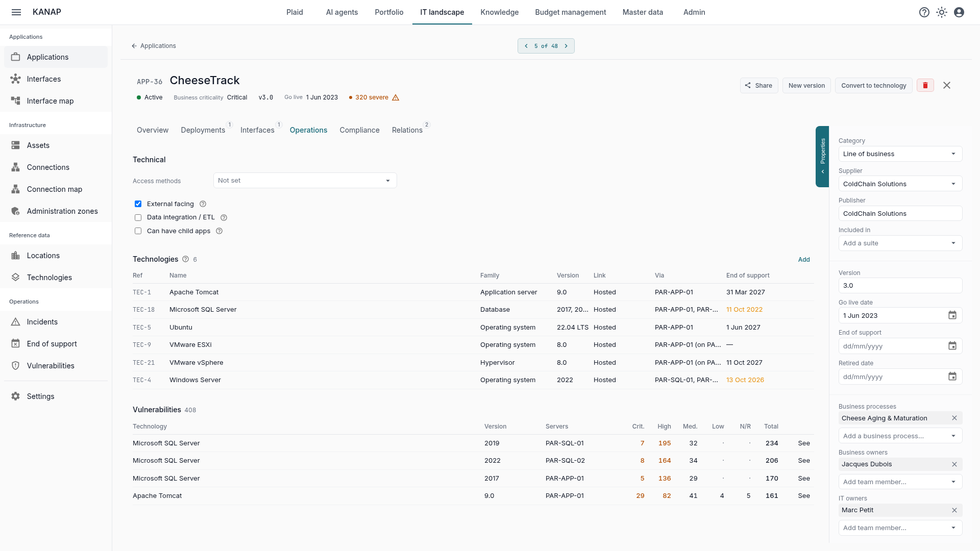
Task: Open the hamburger main menu
Action: click(x=16, y=12)
